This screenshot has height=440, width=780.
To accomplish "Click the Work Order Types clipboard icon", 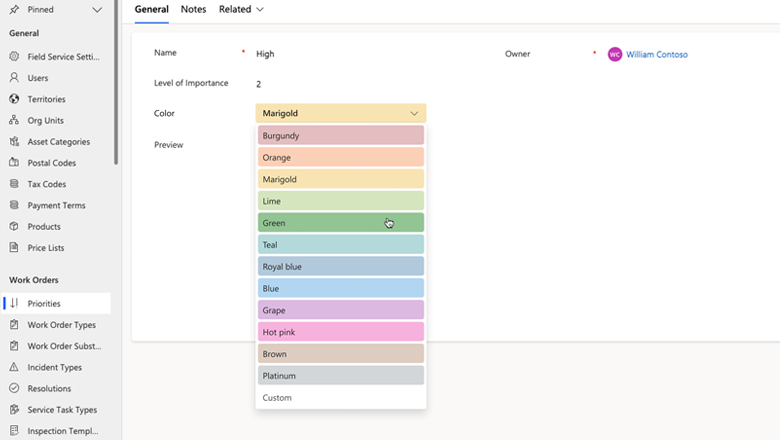I will pos(14,325).
